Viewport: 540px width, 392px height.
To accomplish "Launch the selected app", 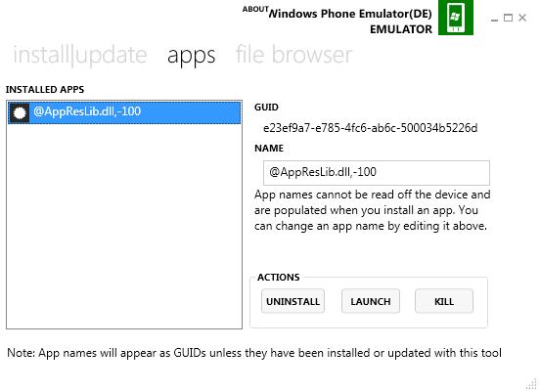I will 371,301.
